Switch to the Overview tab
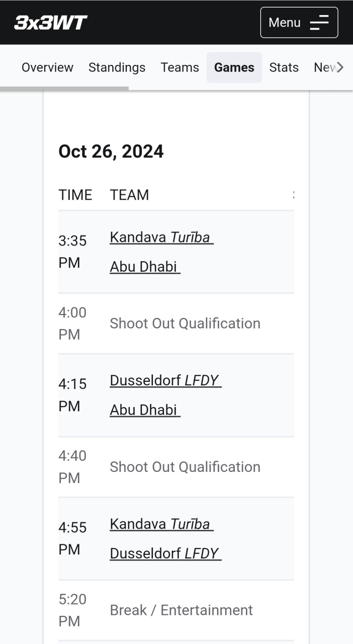 click(47, 67)
